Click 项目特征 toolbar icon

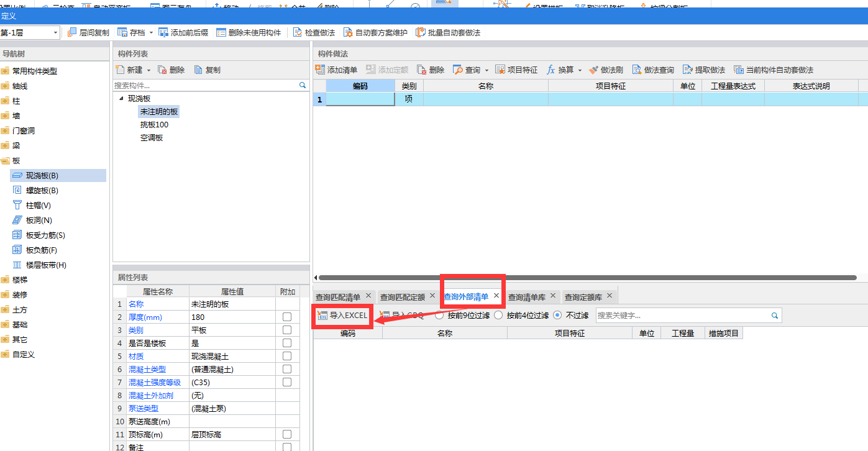(x=500, y=70)
